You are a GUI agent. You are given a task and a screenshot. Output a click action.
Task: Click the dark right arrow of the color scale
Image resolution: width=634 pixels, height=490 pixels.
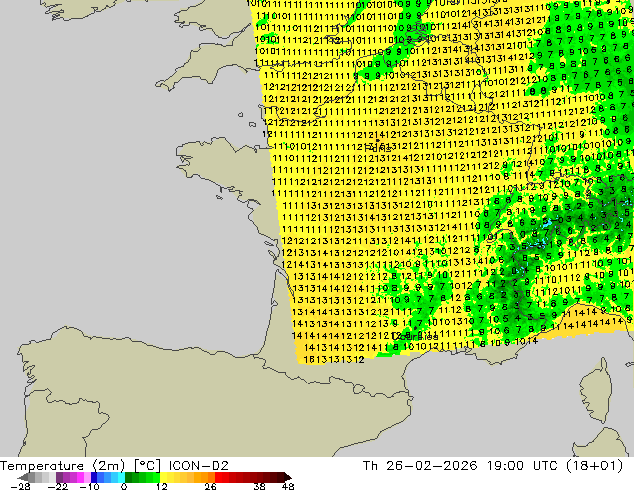tap(287, 477)
